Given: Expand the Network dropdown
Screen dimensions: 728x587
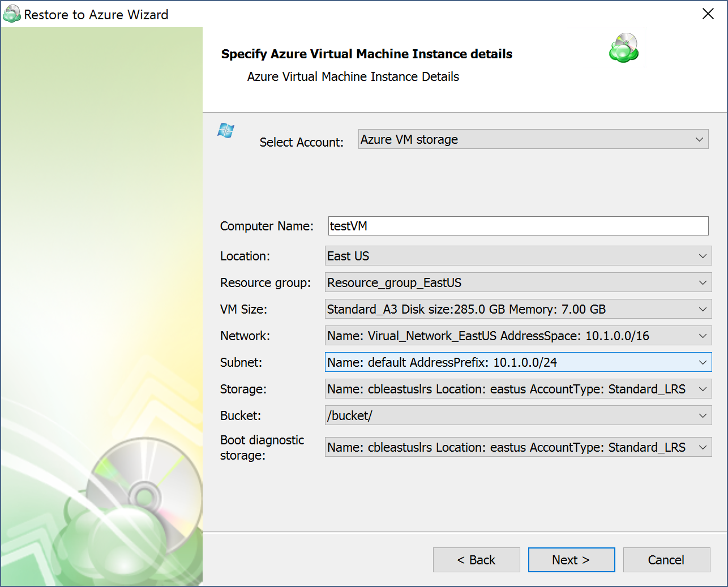Looking at the screenshot, I should click(x=519, y=336).
